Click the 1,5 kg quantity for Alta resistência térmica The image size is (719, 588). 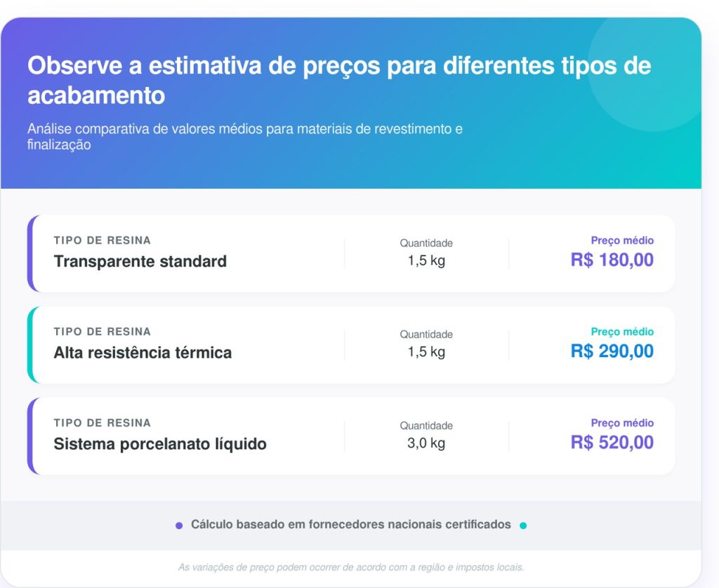coord(426,352)
